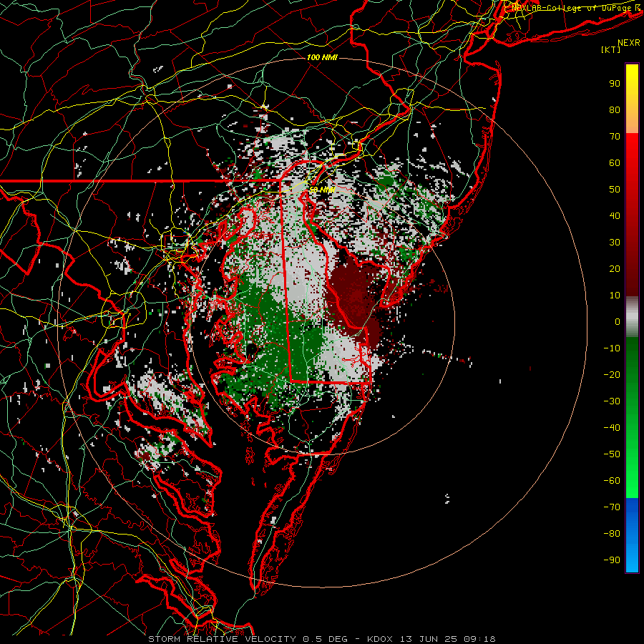
Task: Select the -30 value on the velocity scale
Action: [x=612, y=401]
